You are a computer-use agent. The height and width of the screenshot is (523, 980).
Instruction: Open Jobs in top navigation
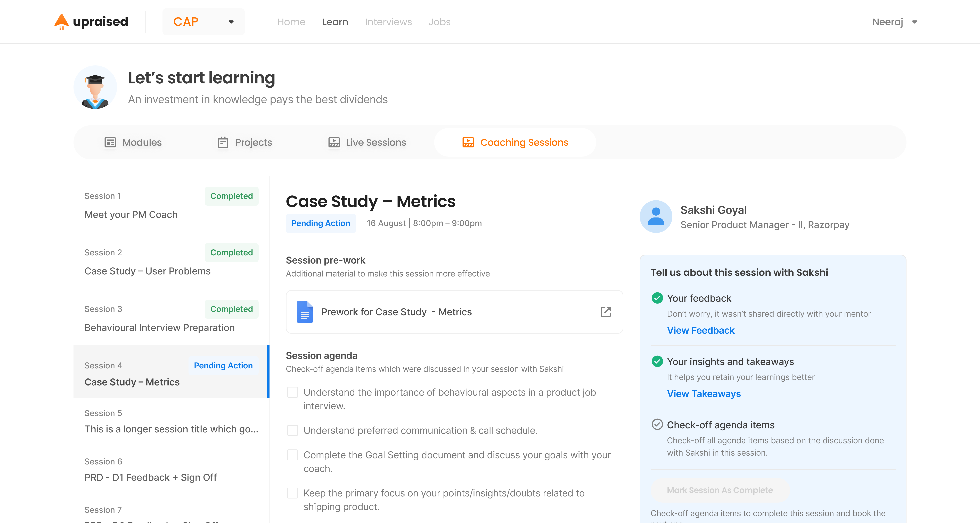(x=439, y=22)
